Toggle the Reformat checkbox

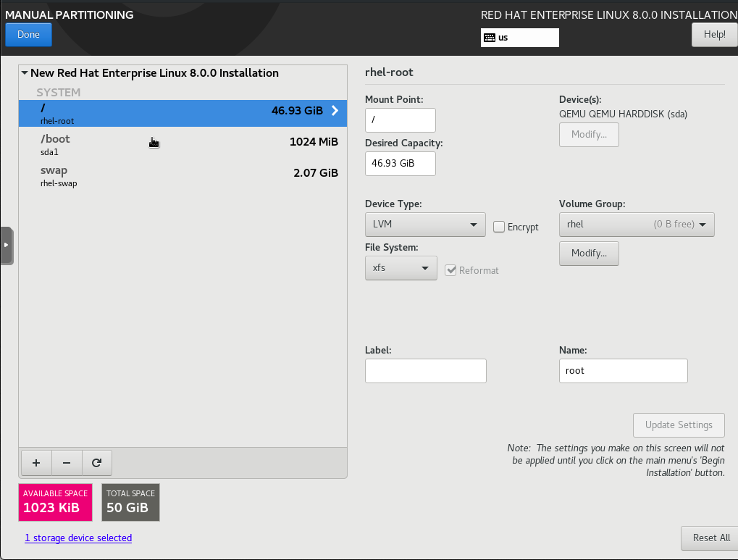tap(450, 270)
